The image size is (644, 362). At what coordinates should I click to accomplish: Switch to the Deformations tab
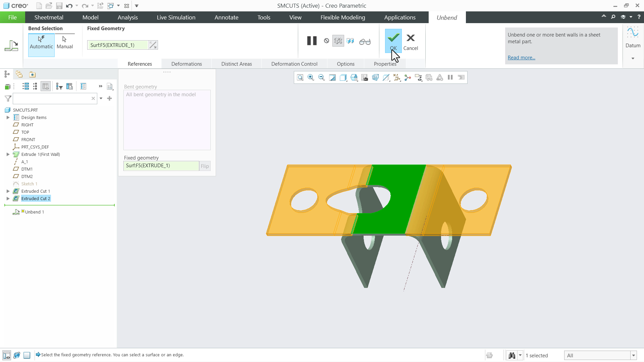click(186, 64)
